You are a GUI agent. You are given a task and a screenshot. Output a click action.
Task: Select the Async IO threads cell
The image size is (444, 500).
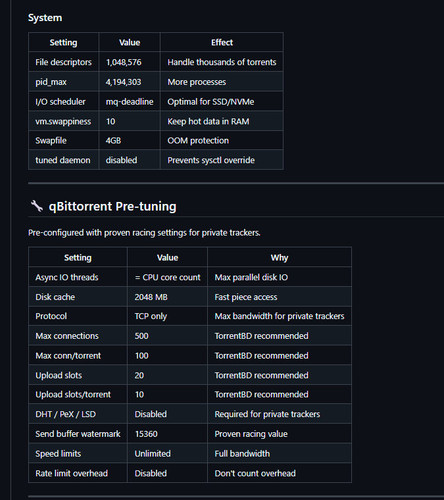coord(78,277)
